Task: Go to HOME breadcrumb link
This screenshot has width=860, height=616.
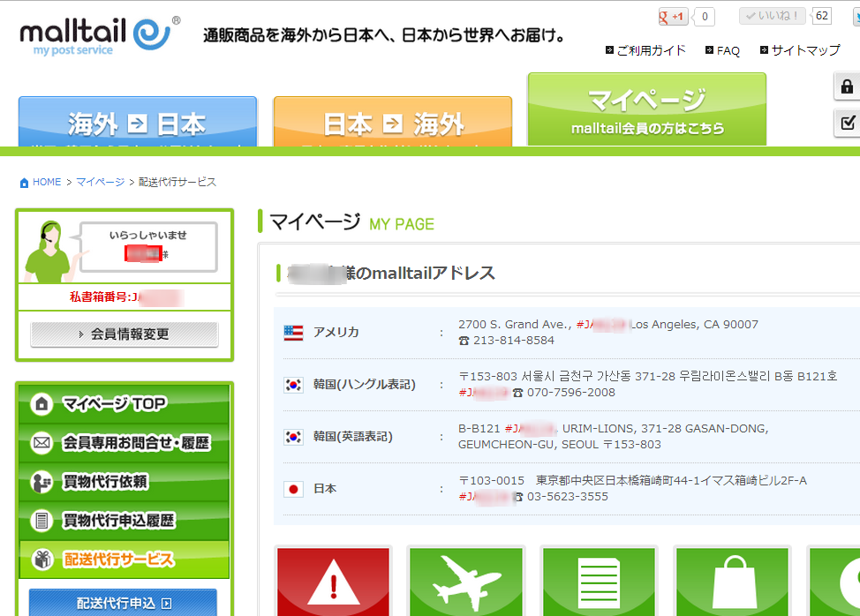Action: pyautogui.click(x=47, y=182)
